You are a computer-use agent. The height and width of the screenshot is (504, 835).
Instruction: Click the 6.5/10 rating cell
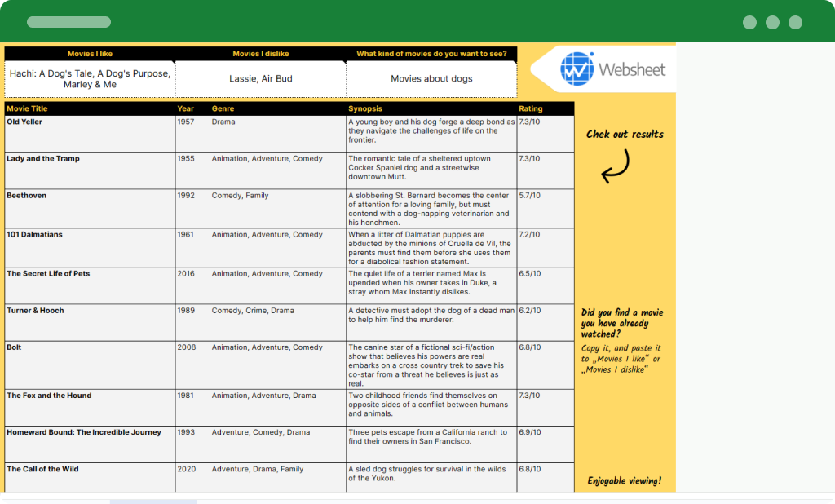(x=546, y=285)
